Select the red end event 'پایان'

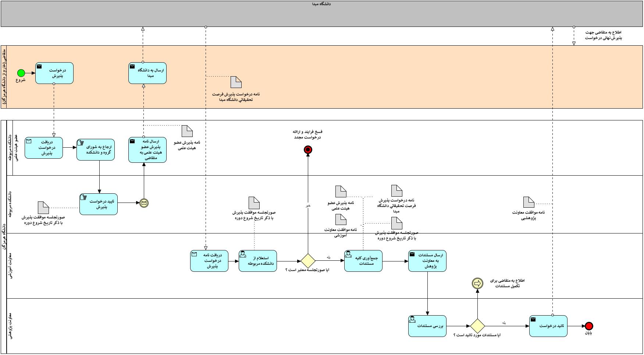[x=589, y=326]
